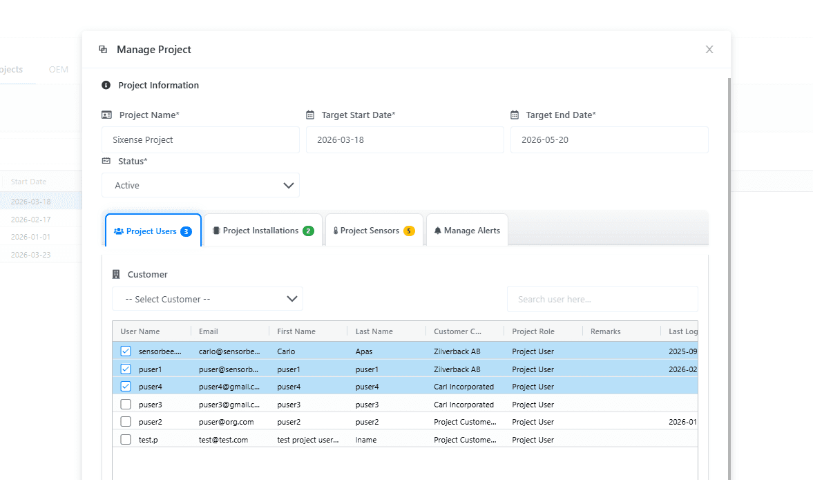The height and width of the screenshot is (504, 813).
Task: Click the Manage Project header icon
Action: [103, 49]
